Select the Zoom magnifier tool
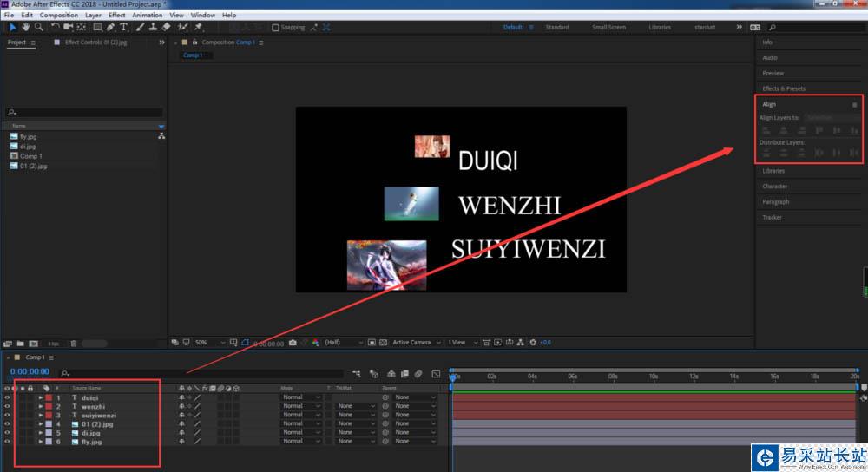This screenshot has height=472, width=868. [x=38, y=27]
